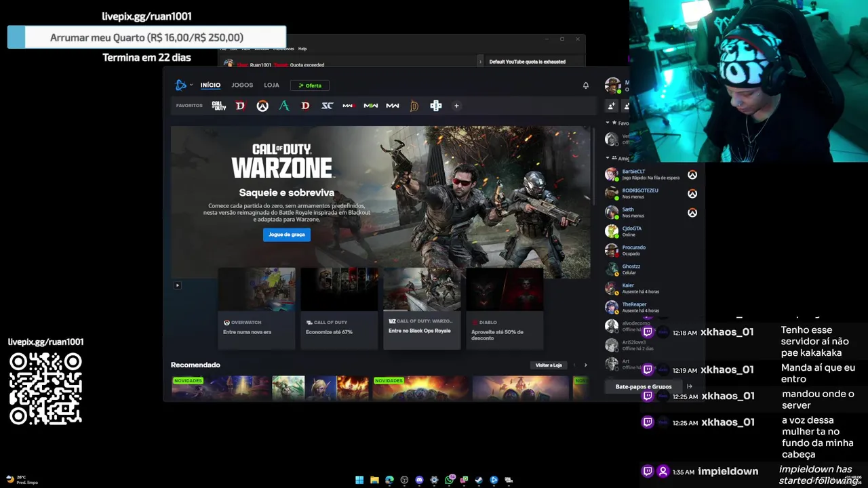The image size is (868, 488).
Task: Open Discord from the taskbar
Action: pyautogui.click(x=419, y=480)
